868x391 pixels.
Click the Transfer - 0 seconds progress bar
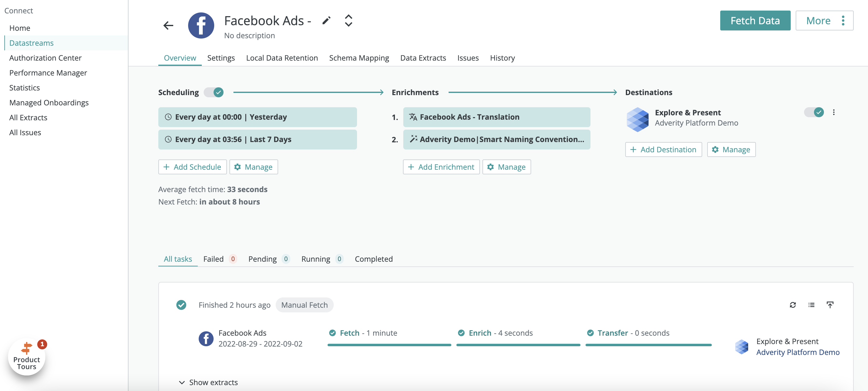coord(648,345)
